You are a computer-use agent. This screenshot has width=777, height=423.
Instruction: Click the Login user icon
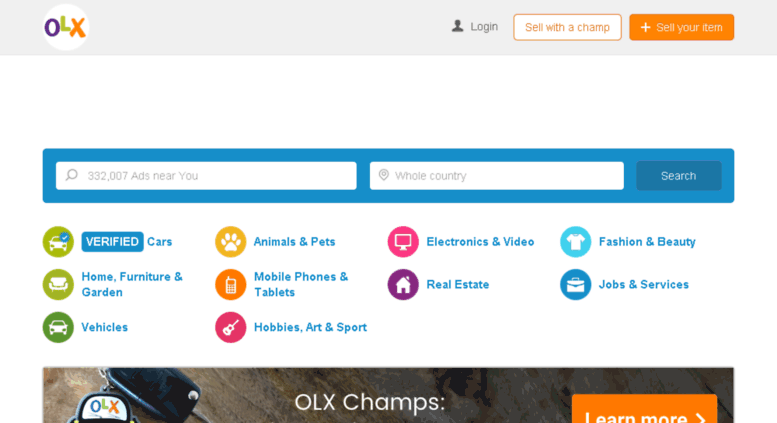click(x=457, y=26)
